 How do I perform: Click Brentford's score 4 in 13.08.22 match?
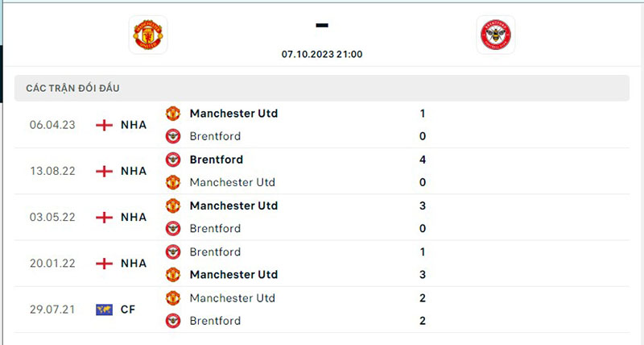(423, 160)
